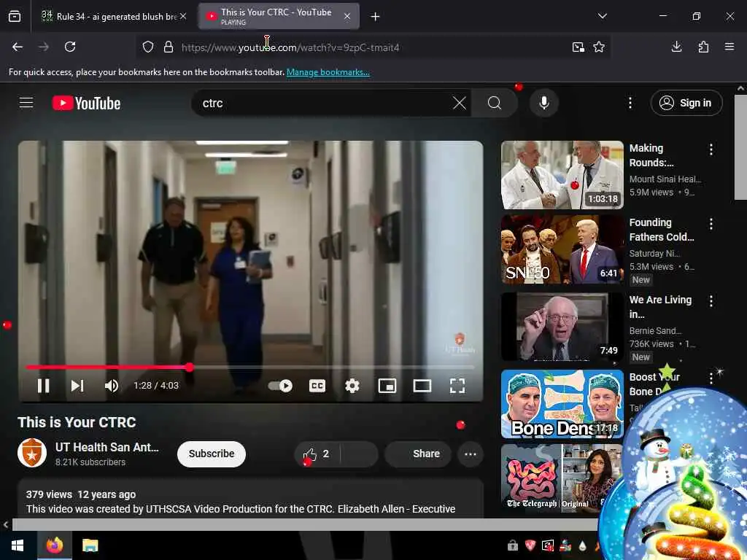This screenshot has height=560, width=747.
Task: Switch to miniplayer mode
Action: coord(387,386)
